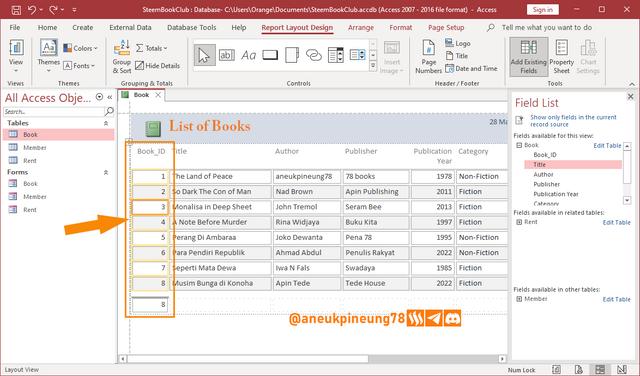Click the horizontal scrollbar under the report
640x376 pixels.
tap(312, 359)
